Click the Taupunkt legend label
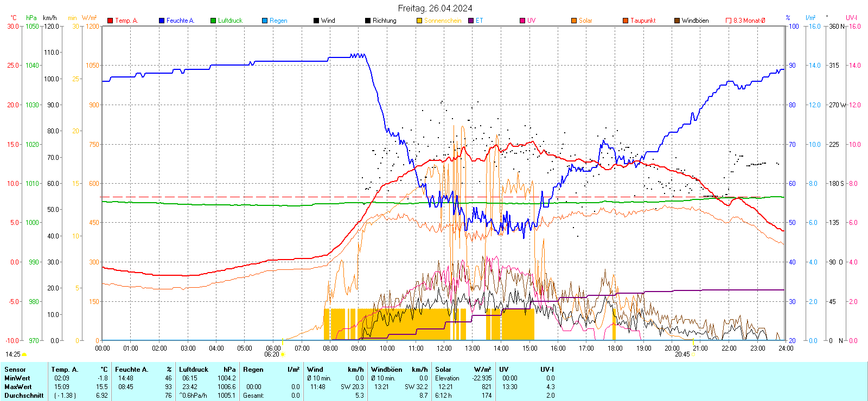The width and height of the screenshot is (868, 401). pos(643,21)
